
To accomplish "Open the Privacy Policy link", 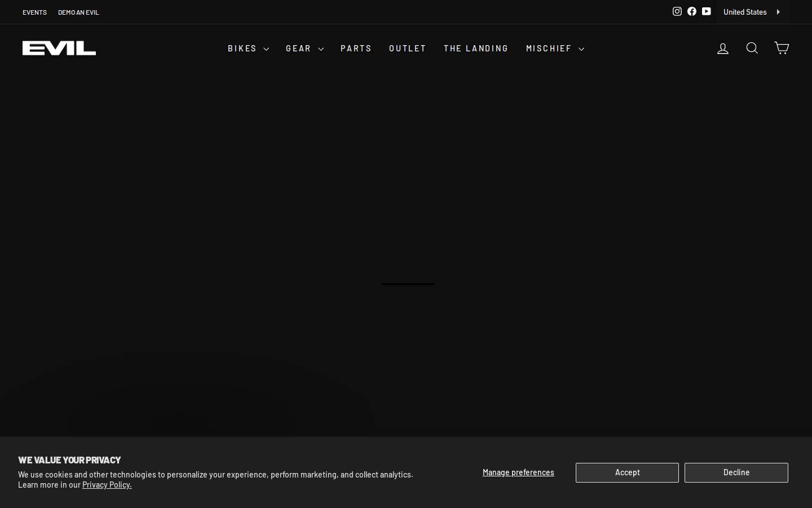I will tap(107, 485).
